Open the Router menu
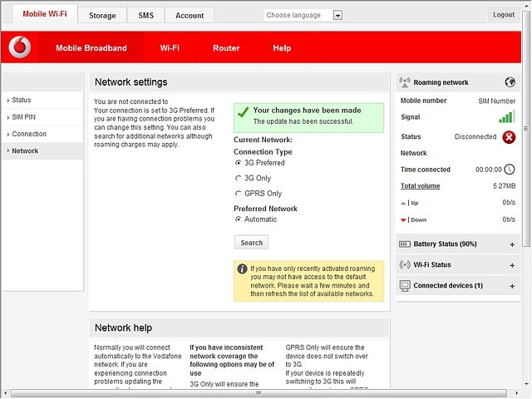 226,48
